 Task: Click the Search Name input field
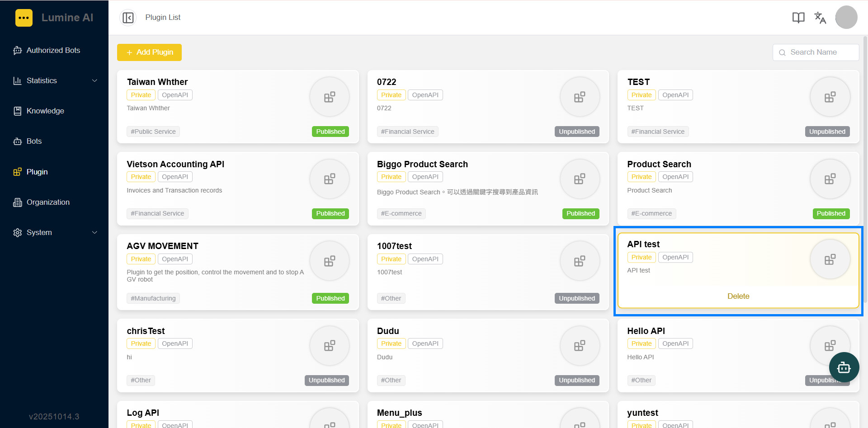click(816, 52)
